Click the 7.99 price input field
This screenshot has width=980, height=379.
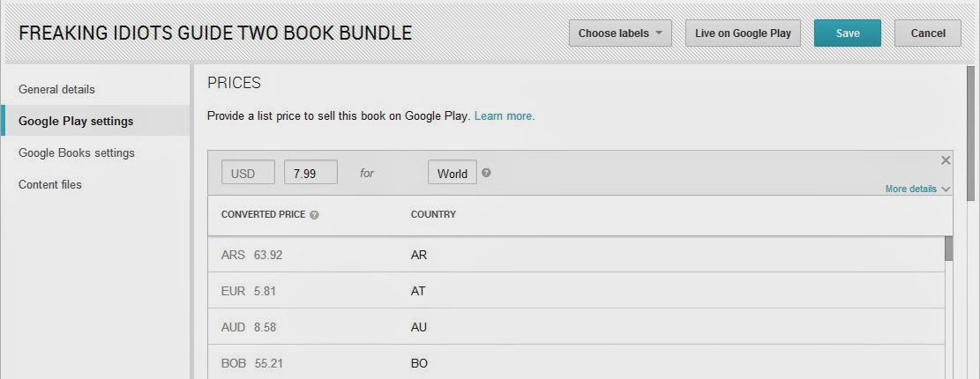[310, 173]
